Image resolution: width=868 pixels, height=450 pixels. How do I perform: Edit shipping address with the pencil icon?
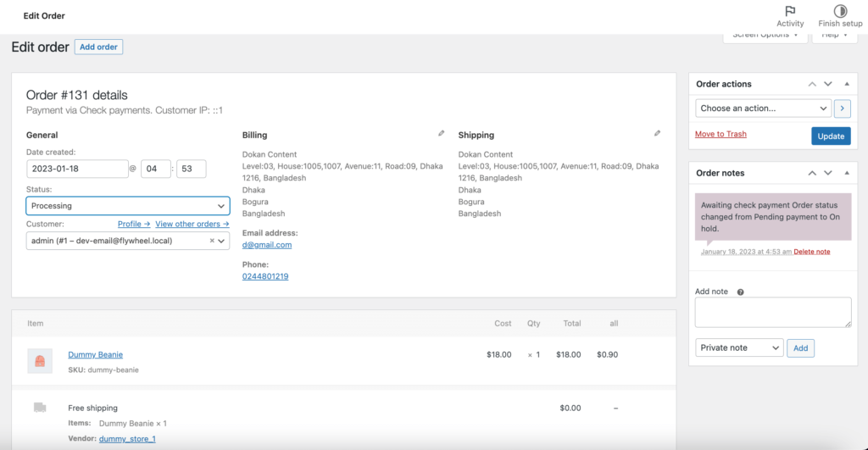pyautogui.click(x=657, y=133)
